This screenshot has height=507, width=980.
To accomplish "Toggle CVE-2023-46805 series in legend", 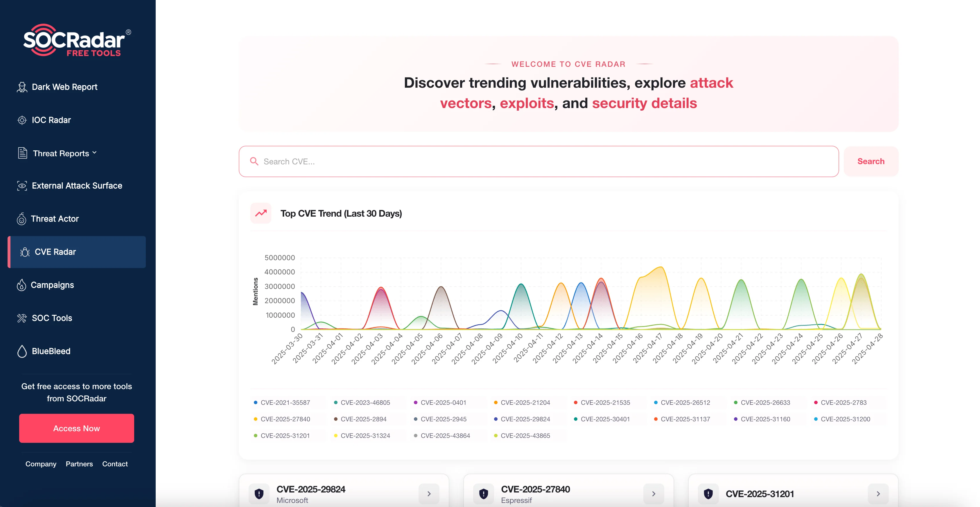I will [362, 402].
